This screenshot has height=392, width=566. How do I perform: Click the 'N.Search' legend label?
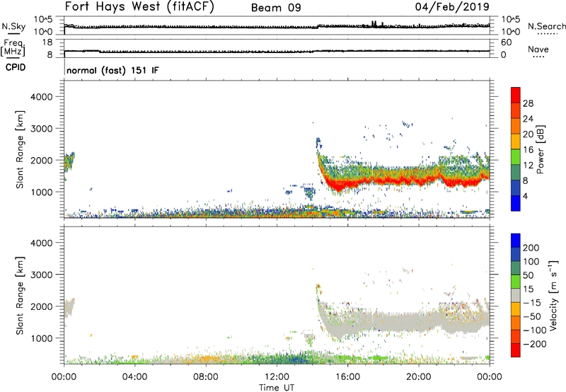(x=546, y=26)
